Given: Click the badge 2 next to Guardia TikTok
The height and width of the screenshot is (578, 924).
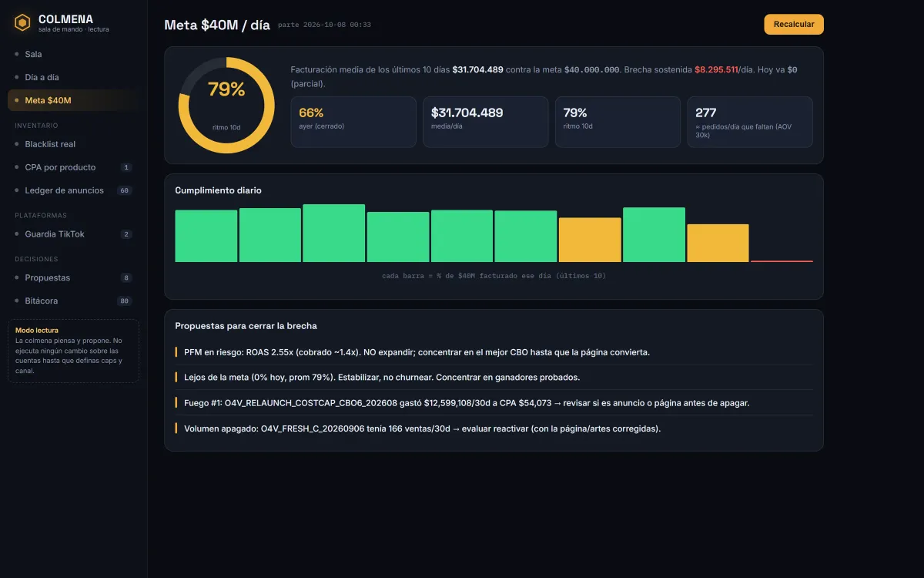Looking at the screenshot, I should [126, 234].
